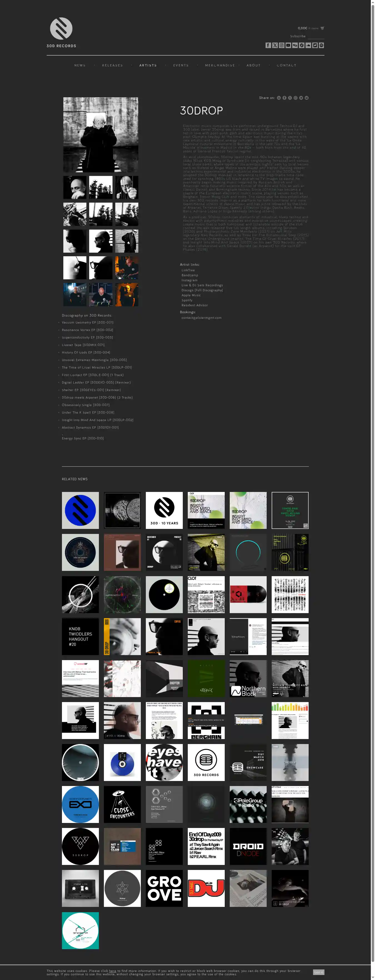Open the Berghain related news thumbnail
This screenshot has height=980, width=375.
[x=206, y=720]
